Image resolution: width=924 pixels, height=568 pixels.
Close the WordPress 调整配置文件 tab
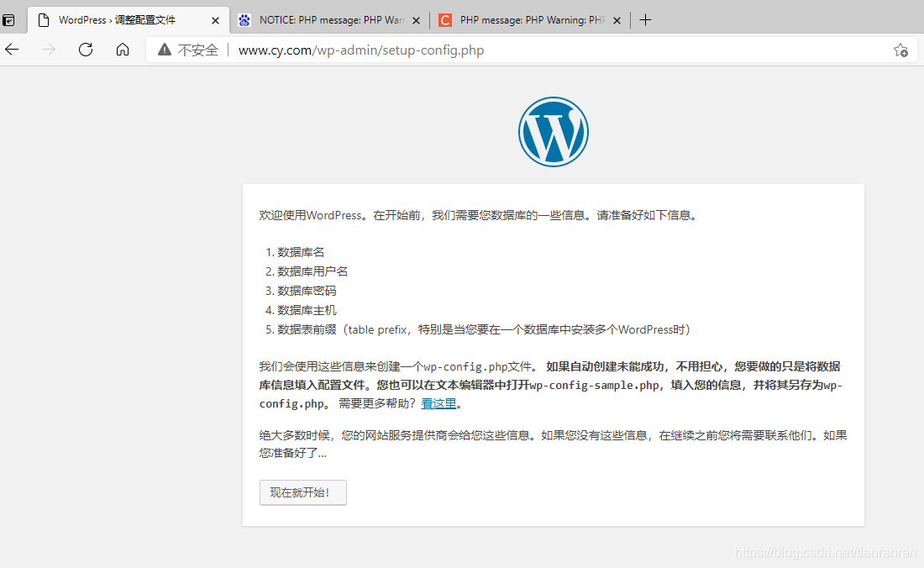pos(215,21)
